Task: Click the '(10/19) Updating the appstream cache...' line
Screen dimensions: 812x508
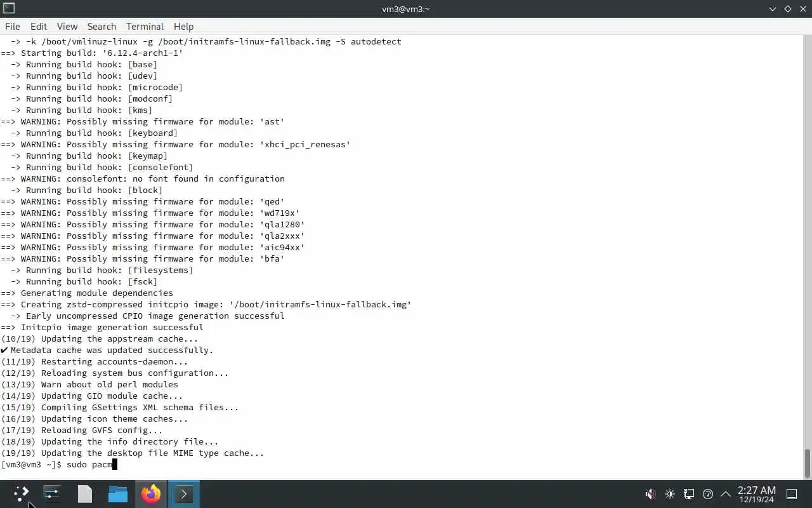Action: point(100,338)
